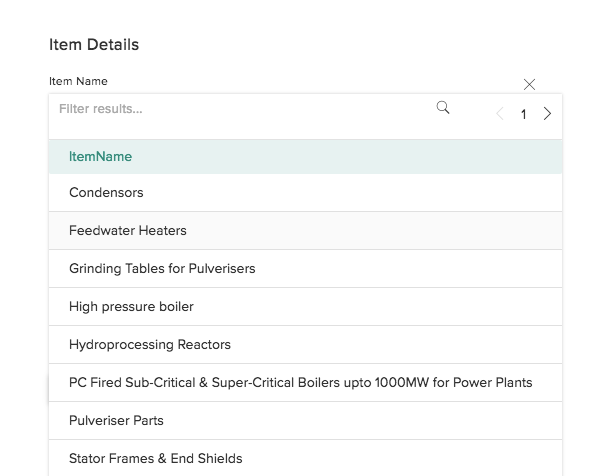Go to next page using right chevron
Image resolution: width=606 pixels, height=476 pixels.
[547, 114]
